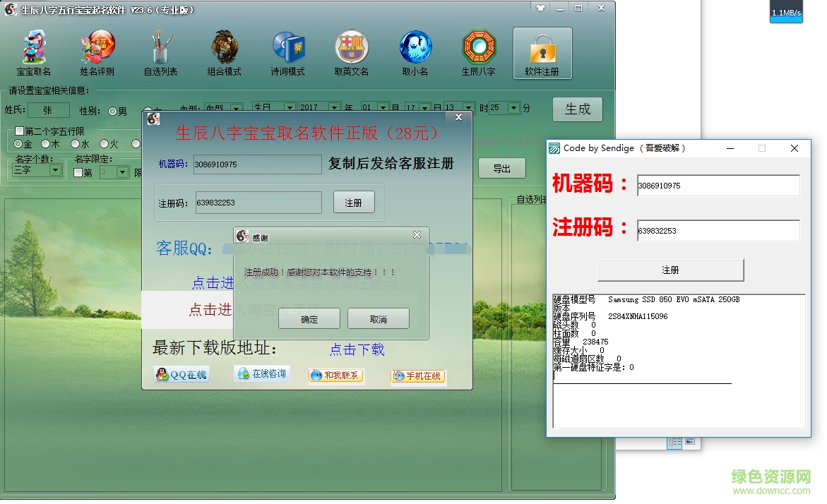Viewport: 827px width, 504px height.
Task: Open the 血型 blood type dropdown
Action: pyautogui.click(x=238, y=107)
